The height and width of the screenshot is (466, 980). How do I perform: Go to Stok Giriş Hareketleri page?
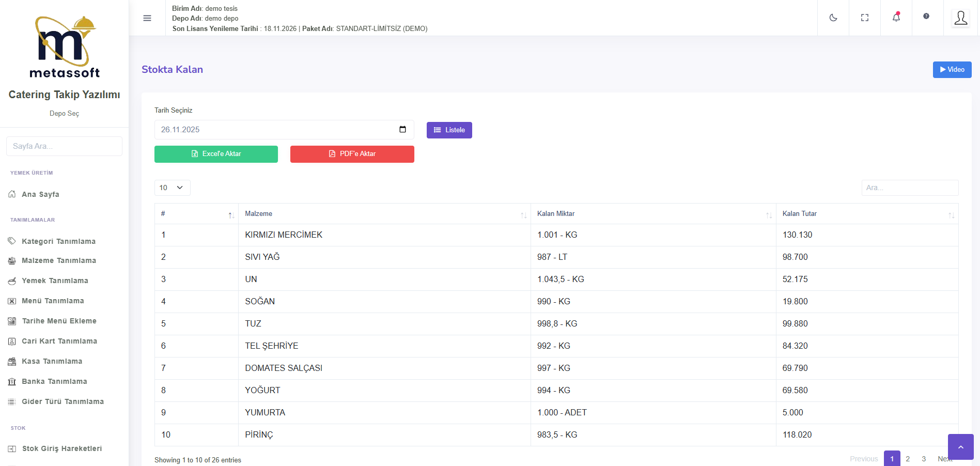click(x=61, y=448)
